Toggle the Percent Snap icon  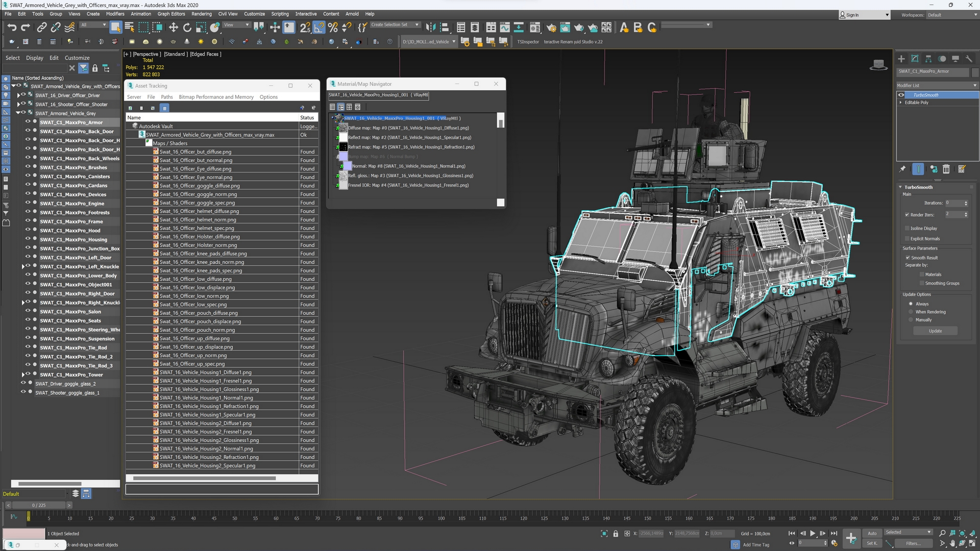[333, 28]
